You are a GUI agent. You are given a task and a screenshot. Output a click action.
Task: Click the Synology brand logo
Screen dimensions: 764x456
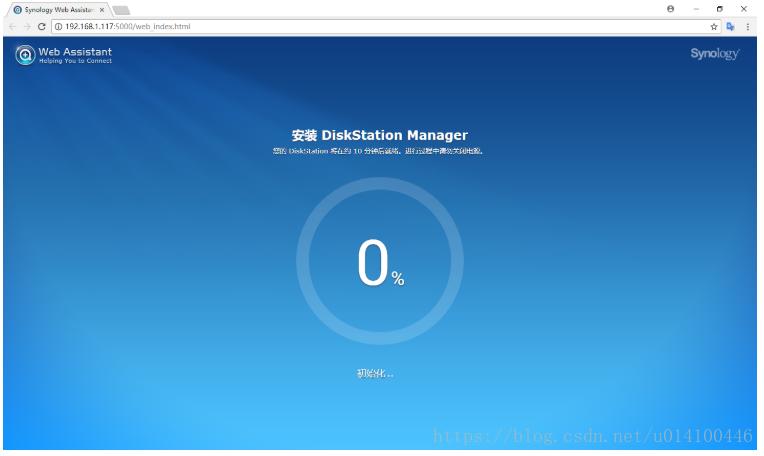pos(714,54)
